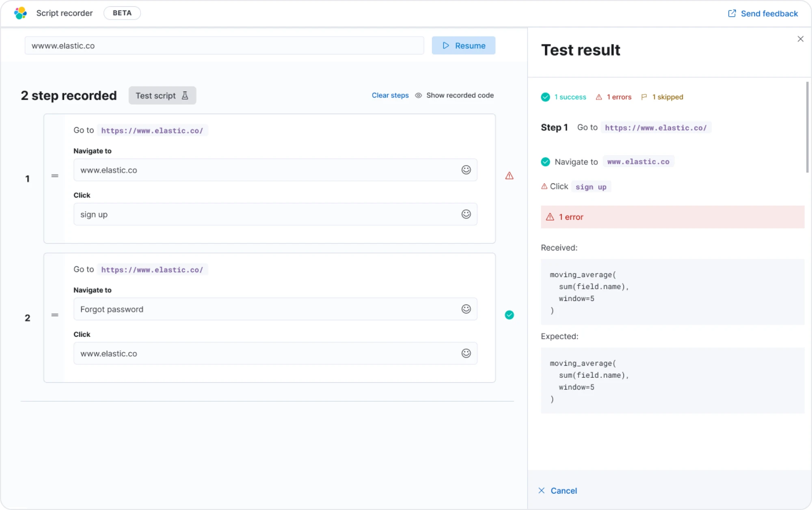Click the green success check beside step 2
The image size is (812, 510).
click(x=509, y=315)
